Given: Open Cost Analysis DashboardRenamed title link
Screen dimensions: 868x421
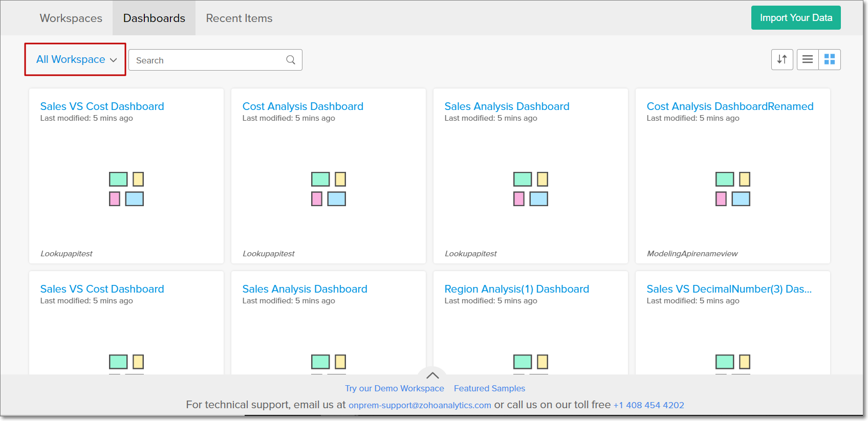Looking at the screenshot, I should coord(730,106).
